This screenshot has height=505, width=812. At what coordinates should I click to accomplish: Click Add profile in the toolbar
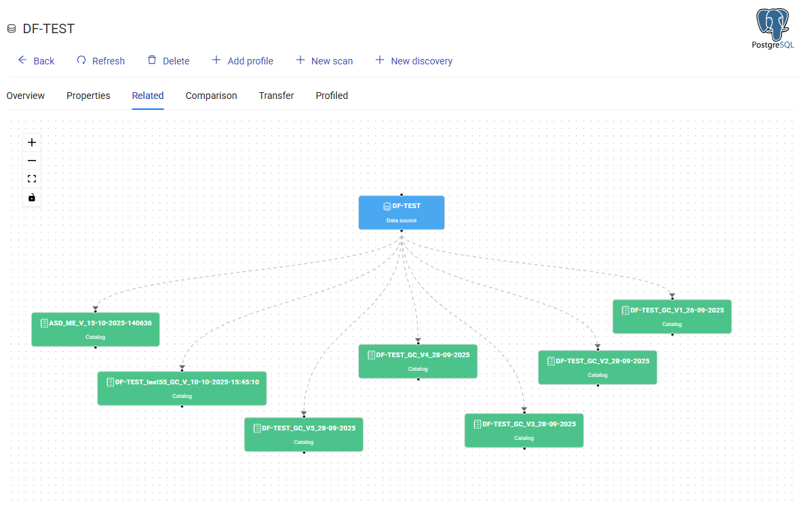coord(242,61)
